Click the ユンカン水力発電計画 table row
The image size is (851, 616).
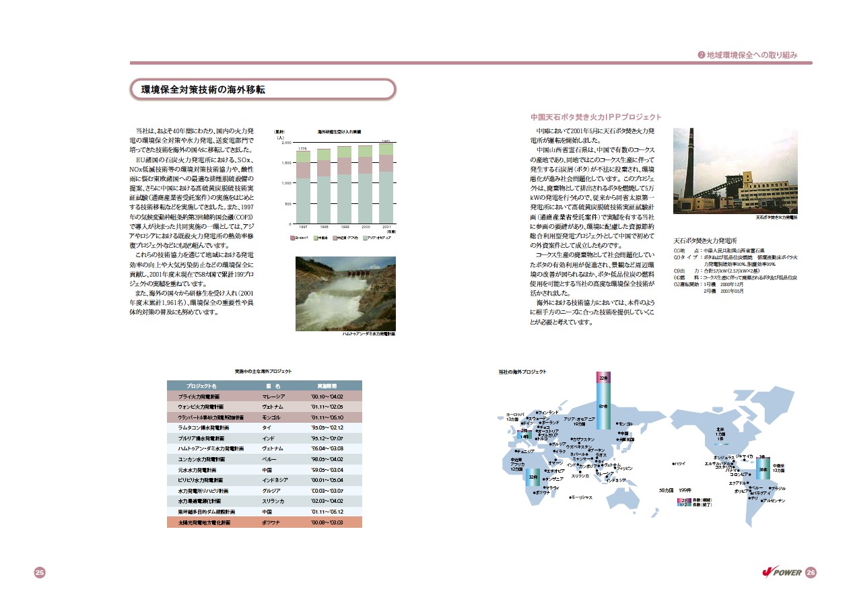(x=265, y=459)
